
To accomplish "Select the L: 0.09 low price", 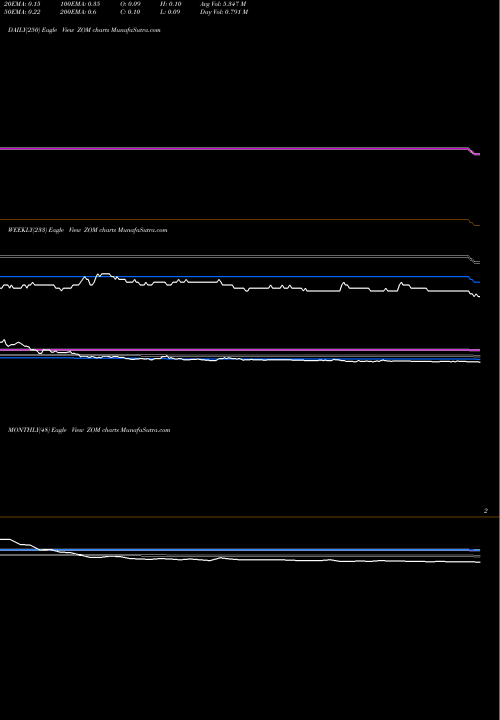I will click(x=170, y=12).
